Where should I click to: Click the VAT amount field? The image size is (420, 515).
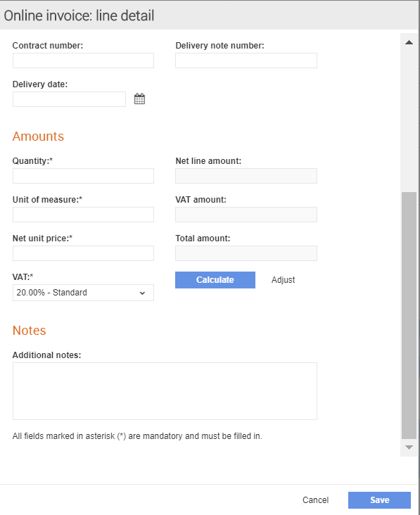tap(246, 215)
